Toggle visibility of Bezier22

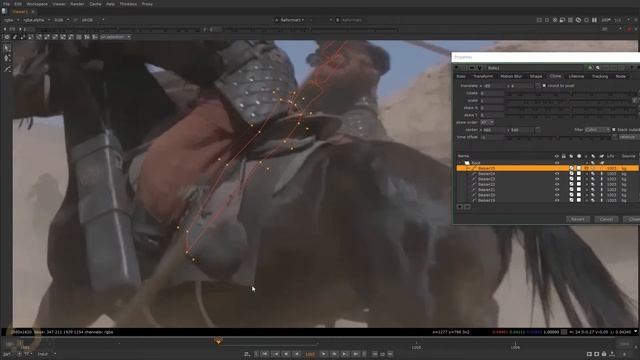tap(557, 184)
